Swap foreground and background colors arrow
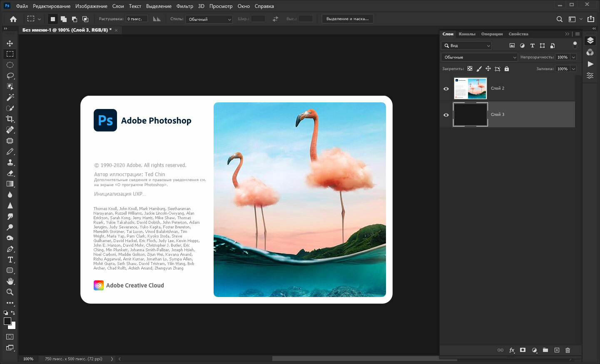Image resolution: width=600 pixels, height=364 pixels. click(x=13, y=313)
